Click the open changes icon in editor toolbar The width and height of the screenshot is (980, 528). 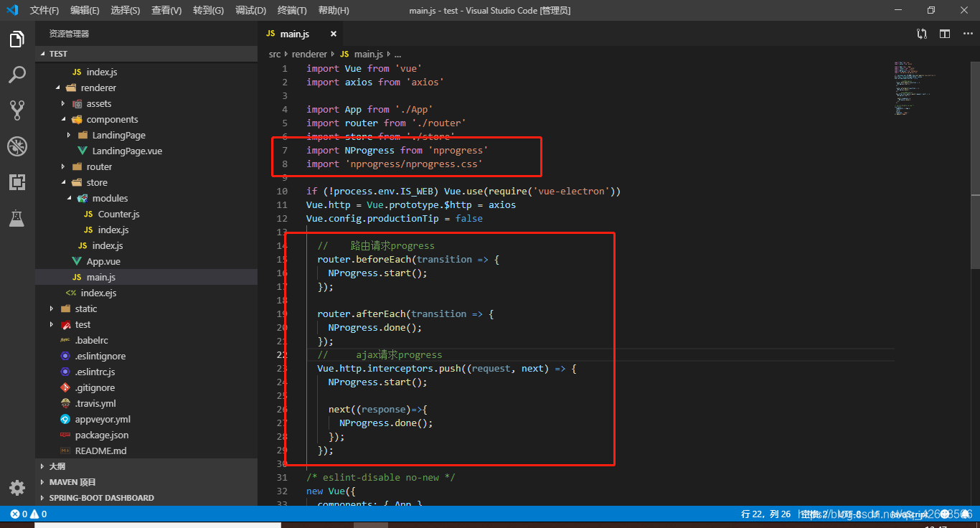point(922,34)
